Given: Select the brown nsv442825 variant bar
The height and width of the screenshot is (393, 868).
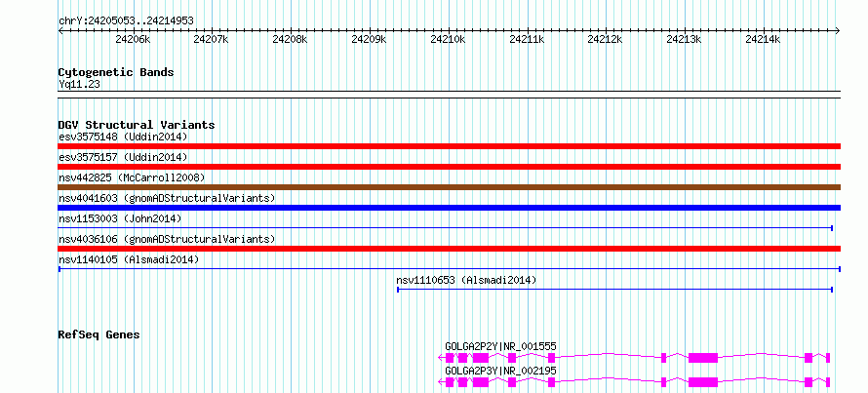Looking at the screenshot, I should 449,187.
